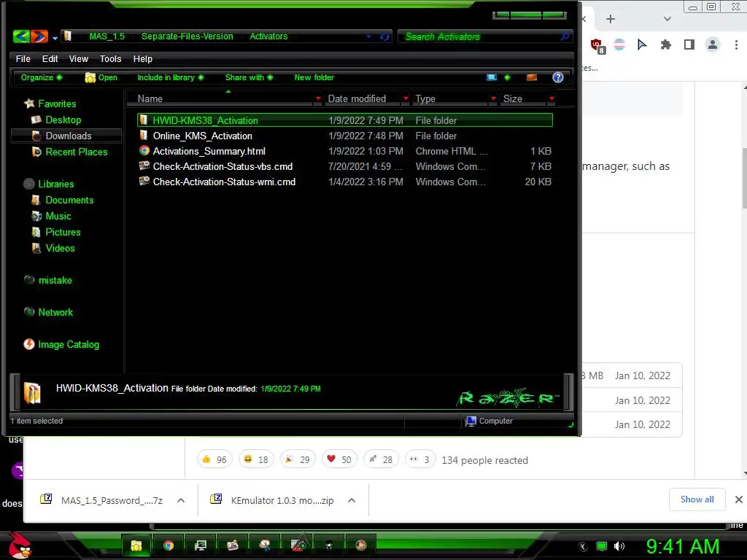This screenshot has height=560, width=747.
Task: Open the Tools menu
Action: click(x=111, y=58)
